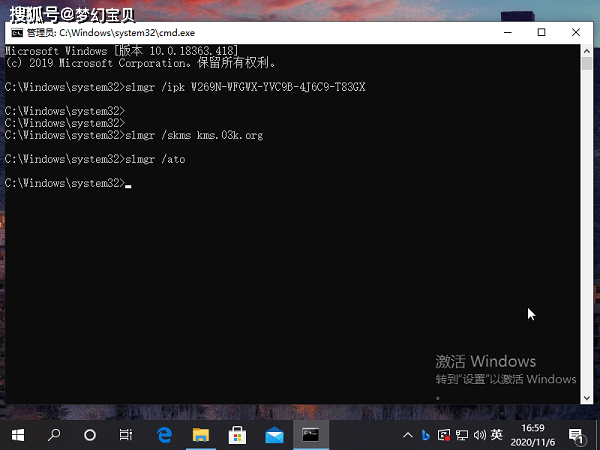This screenshot has width=600, height=450.
Task: Open File Explorer from taskbar
Action: coord(201,435)
